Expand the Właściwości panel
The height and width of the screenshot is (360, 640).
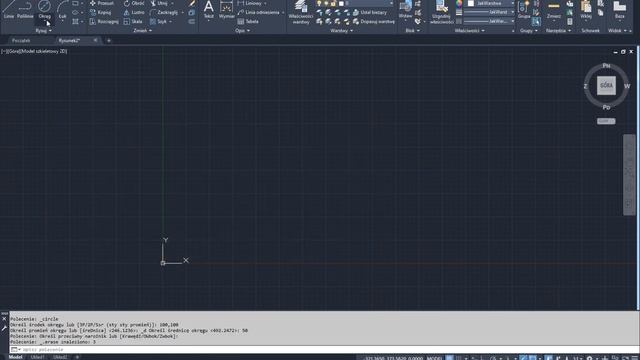470,31
